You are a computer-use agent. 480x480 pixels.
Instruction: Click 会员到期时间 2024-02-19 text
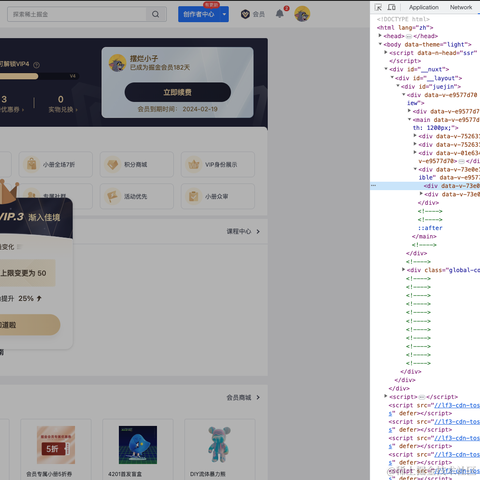click(177, 109)
